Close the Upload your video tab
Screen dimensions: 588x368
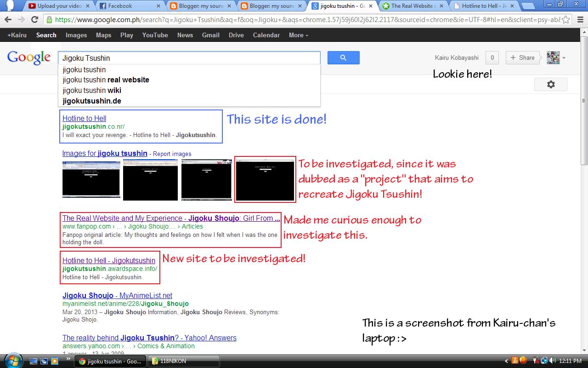click(x=88, y=6)
